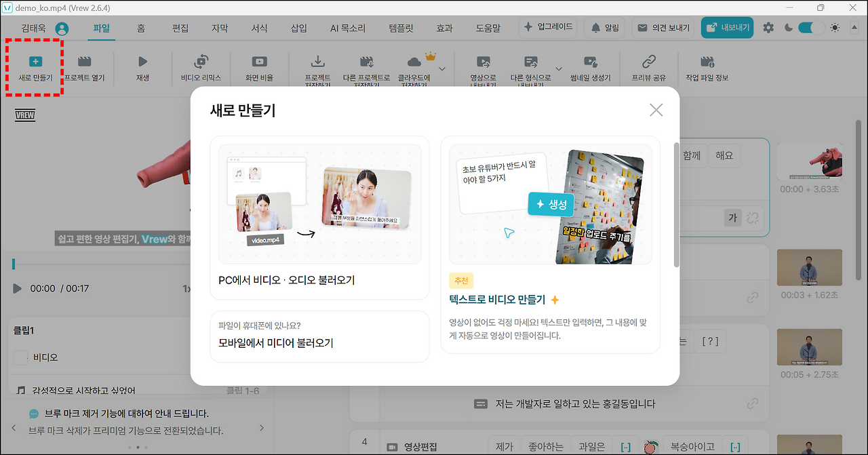Click the dialog's vertical scrollbar
The height and width of the screenshot is (455, 868).
[x=675, y=205]
